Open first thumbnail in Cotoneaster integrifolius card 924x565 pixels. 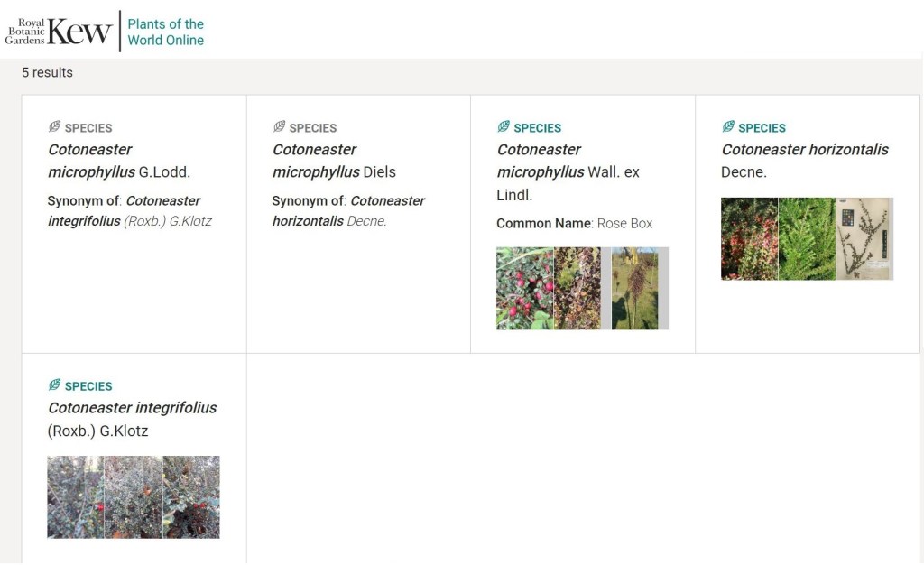pyautogui.click(x=75, y=497)
